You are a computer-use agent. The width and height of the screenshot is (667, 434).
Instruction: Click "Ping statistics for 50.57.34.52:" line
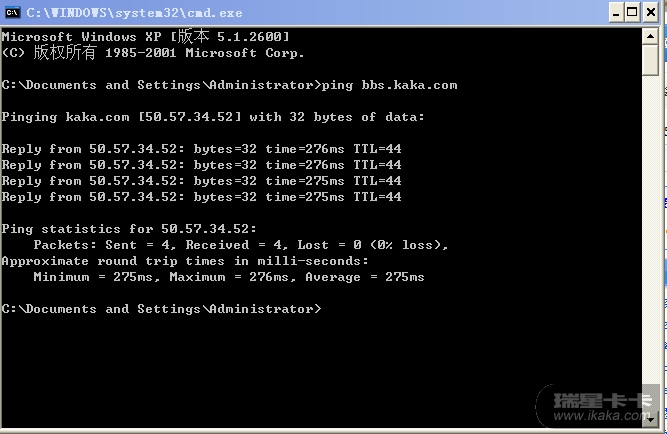click(x=129, y=229)
